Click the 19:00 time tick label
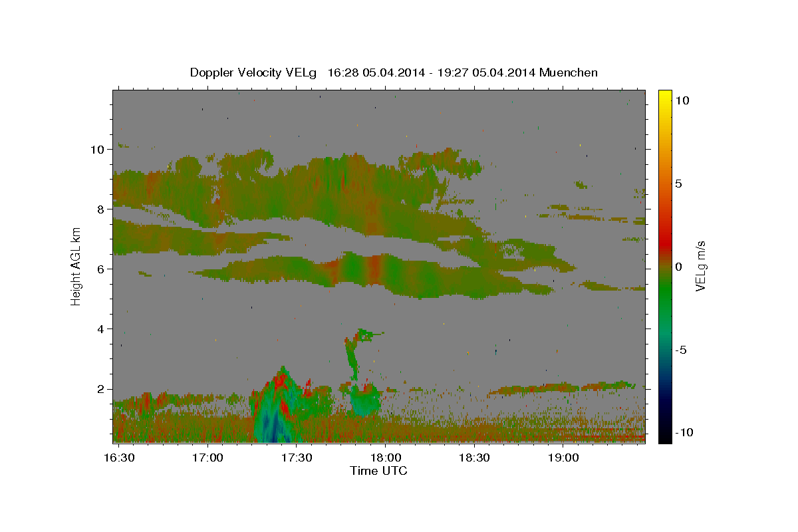This screenshot has height=532, width=798. (x=563, y=458)
